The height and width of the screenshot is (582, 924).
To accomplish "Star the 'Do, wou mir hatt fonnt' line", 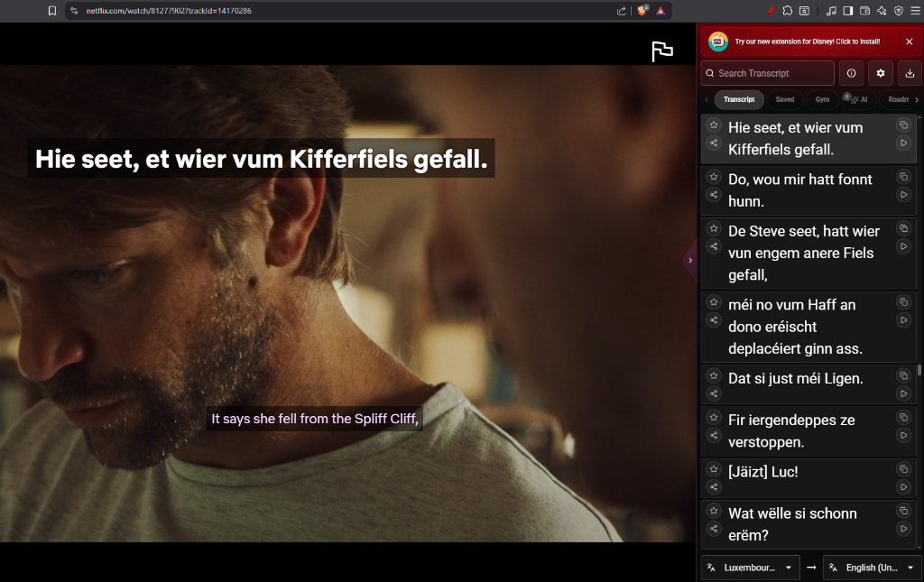I will [x=714, y=177].
